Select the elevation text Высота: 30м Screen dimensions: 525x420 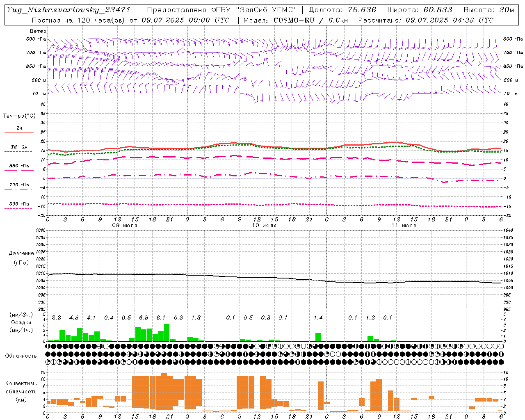[489, 10]
